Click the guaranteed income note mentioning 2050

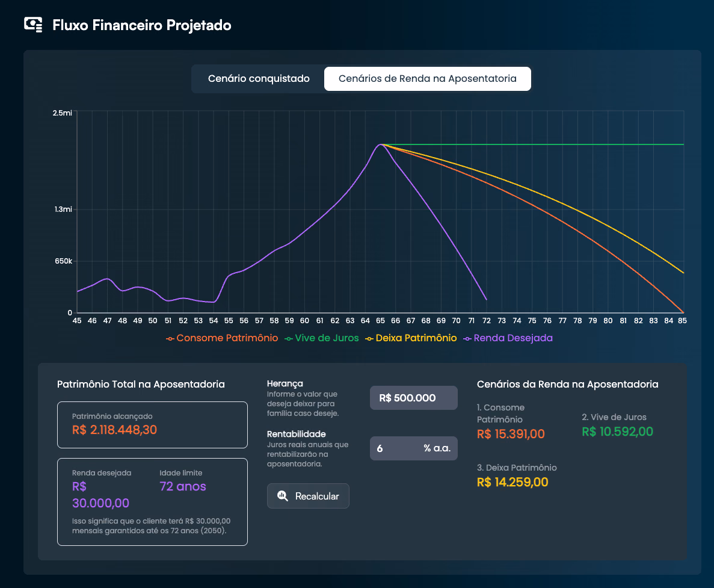coord(151,525)
